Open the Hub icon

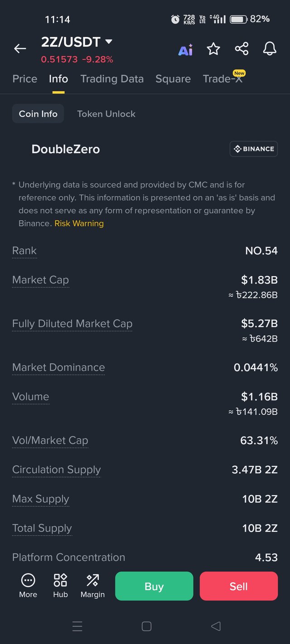tap(60, 586)
